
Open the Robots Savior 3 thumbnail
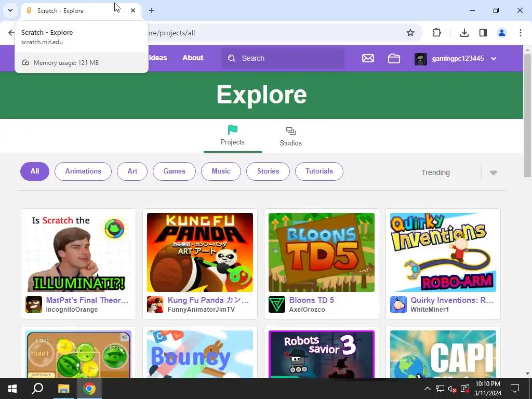(x=321, y=354)
